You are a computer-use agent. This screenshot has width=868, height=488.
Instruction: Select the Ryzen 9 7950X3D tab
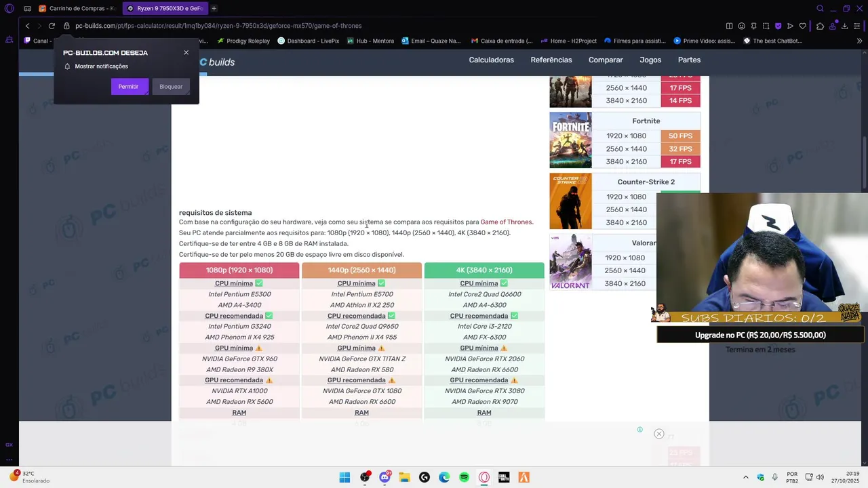pos(165,8)
